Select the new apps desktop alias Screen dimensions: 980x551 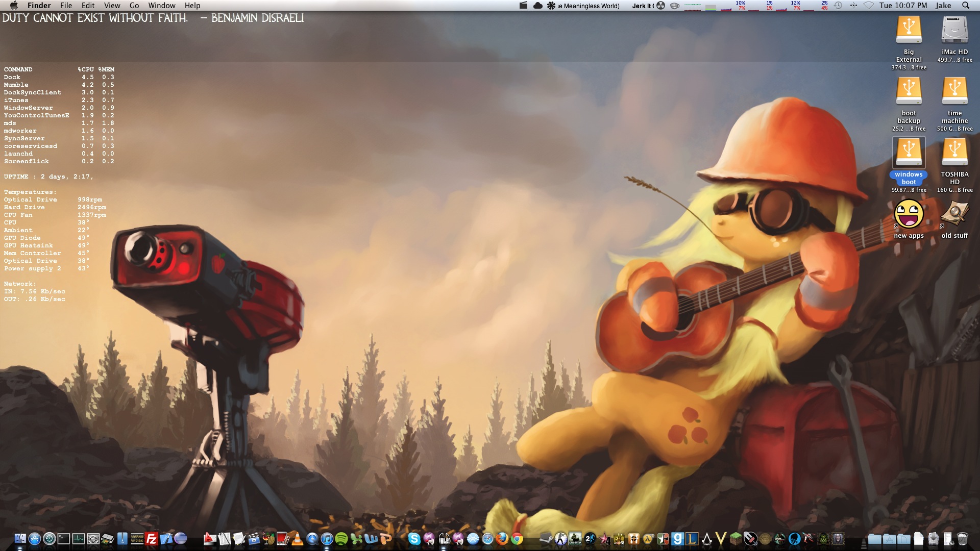909,214
